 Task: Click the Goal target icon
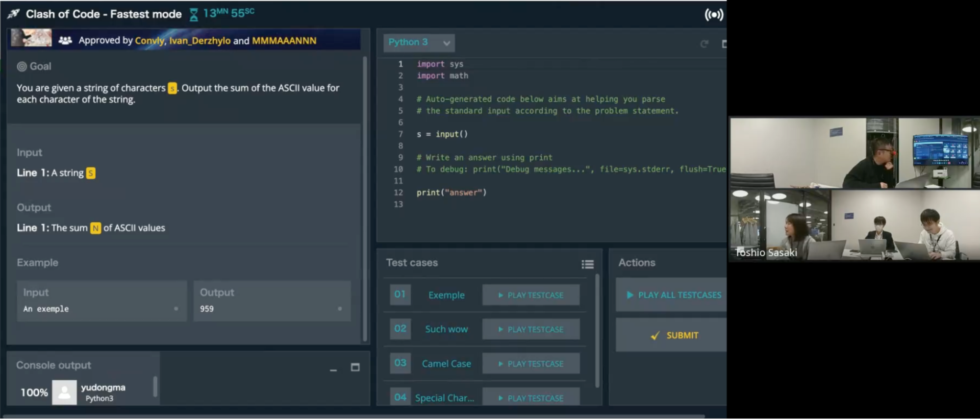point(22,67)
